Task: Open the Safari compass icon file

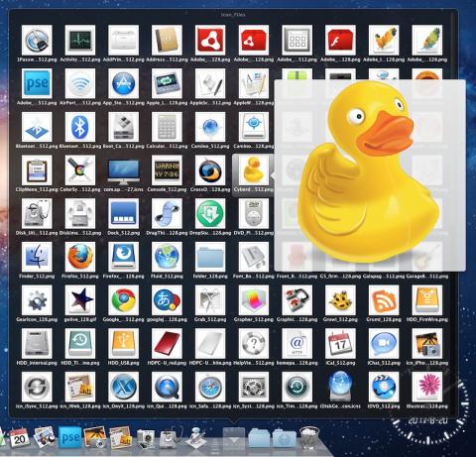Action: tap(210, 387)
